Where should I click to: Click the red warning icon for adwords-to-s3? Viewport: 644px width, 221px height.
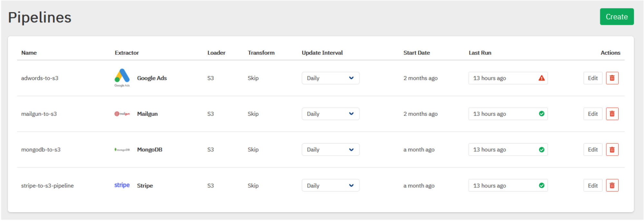pos(542,78)
